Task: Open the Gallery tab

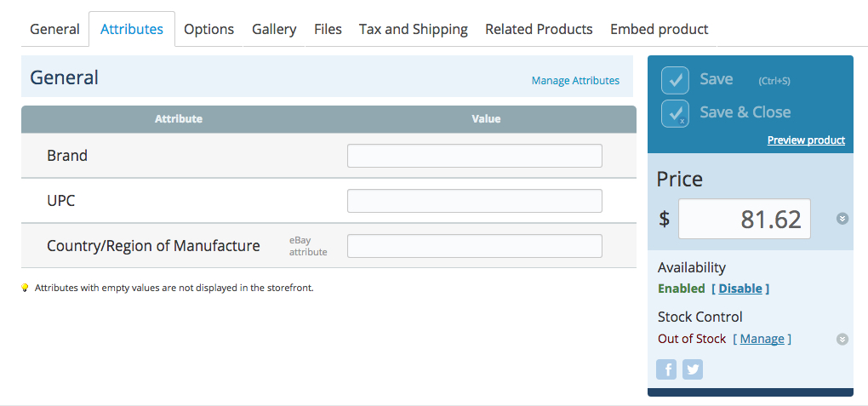Action: [274, 29]
